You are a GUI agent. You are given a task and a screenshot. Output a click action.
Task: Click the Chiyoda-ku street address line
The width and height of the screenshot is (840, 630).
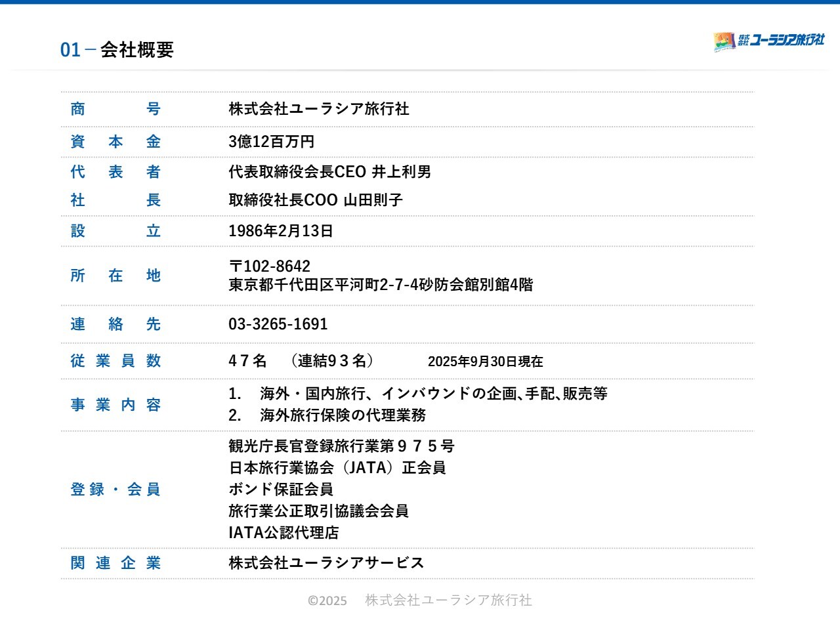tap(381, 285)
